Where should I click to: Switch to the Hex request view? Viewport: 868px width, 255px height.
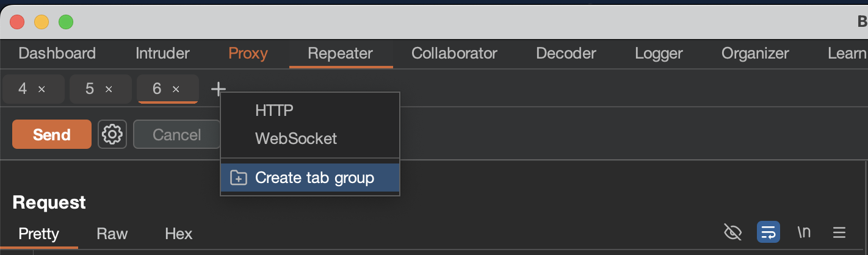pos(178,234)
